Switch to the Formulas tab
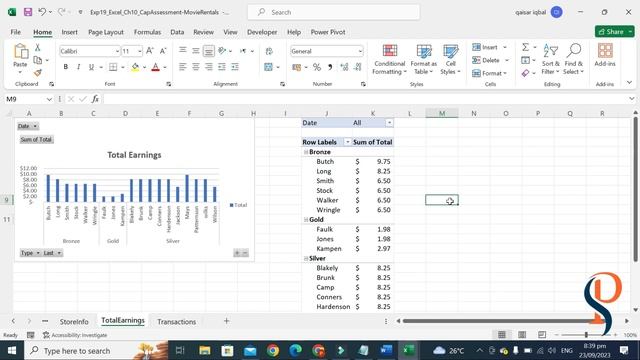 [147, 32]
